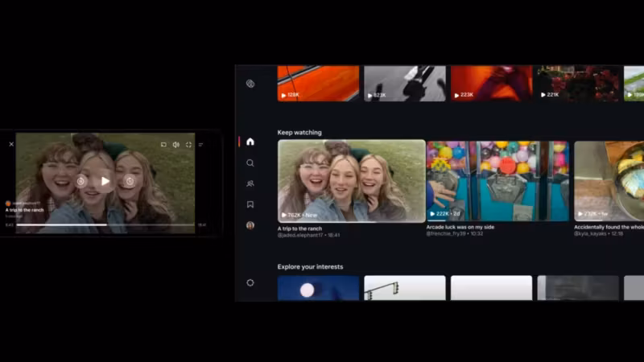
Task: Play the video in the phone player
Action: point(105,181)
